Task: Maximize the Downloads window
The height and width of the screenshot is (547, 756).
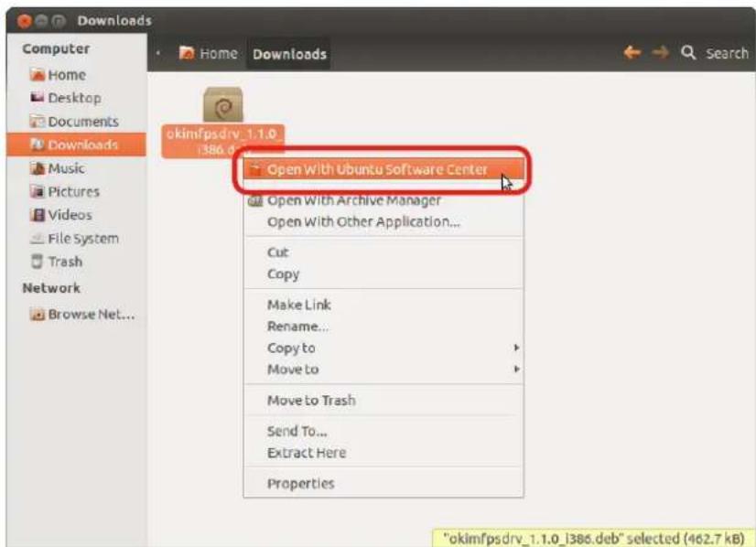Action: coord(59,21)
